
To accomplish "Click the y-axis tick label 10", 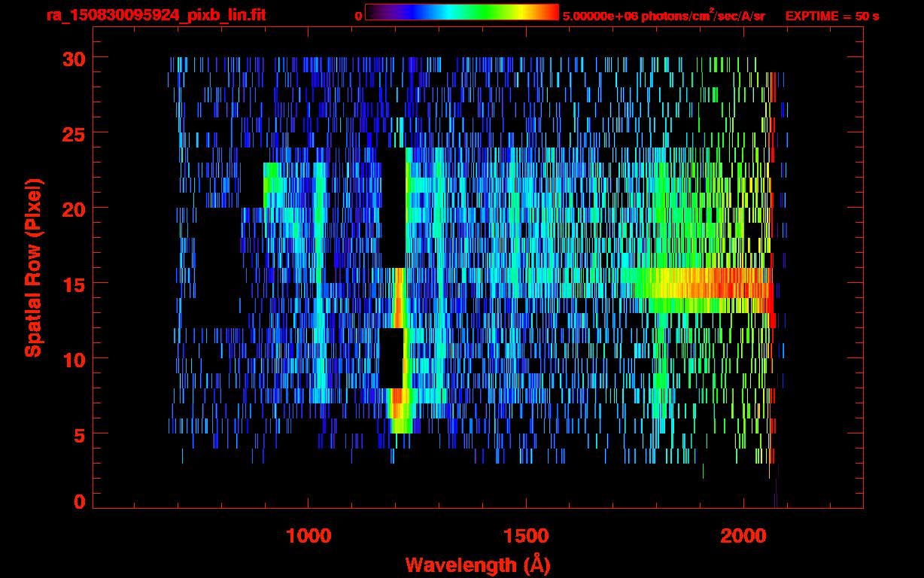I will click(73, 359).
